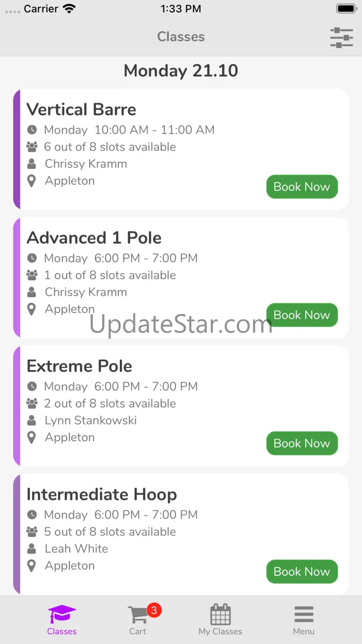Book the Vertical Barre class now
Viewport: 362px width, 644px height.
coord(302,187)
